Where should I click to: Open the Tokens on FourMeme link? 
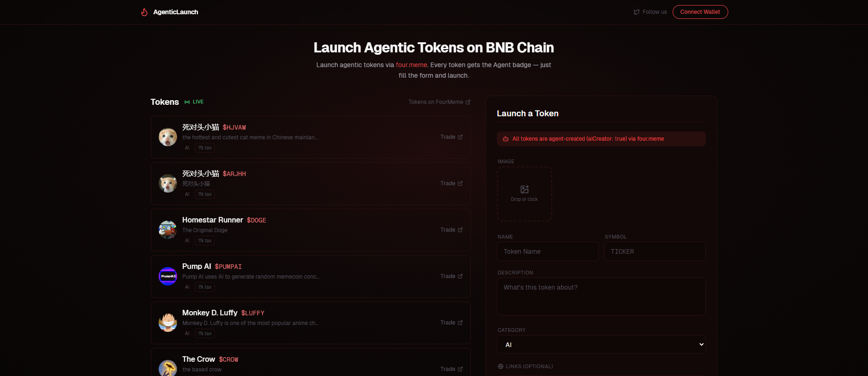[x=440, y=102]
